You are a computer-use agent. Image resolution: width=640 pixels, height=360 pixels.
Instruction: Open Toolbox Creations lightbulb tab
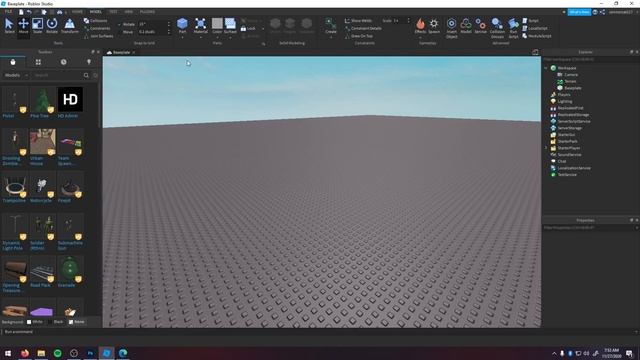click(x=89, y=62)
